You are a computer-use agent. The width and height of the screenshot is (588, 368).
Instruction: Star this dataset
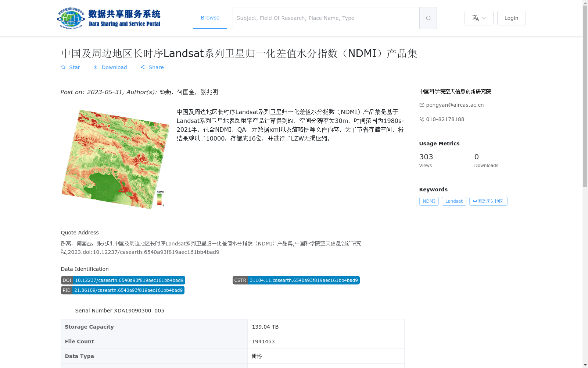(70, 67)
